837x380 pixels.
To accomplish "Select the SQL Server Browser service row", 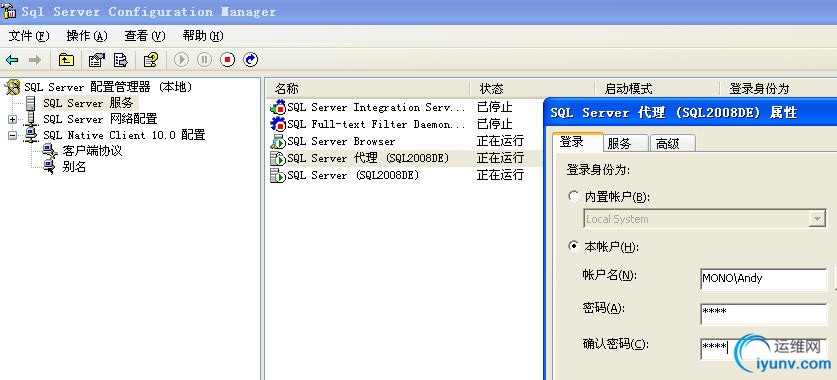I will pos(341,141).
